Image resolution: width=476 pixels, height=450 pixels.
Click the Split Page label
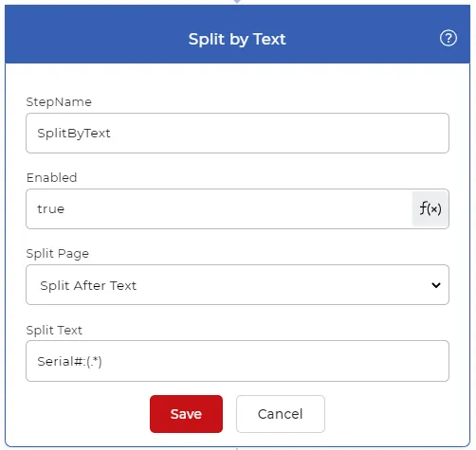point(58,254)
